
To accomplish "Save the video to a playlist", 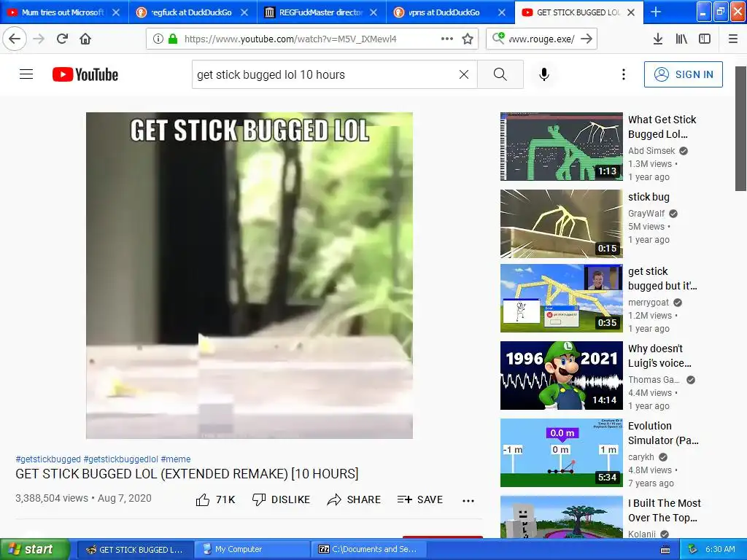I will [420, 499].
